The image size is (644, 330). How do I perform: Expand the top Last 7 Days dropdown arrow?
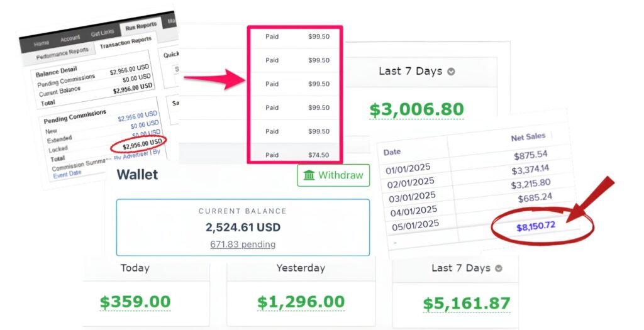coord(451,72)
